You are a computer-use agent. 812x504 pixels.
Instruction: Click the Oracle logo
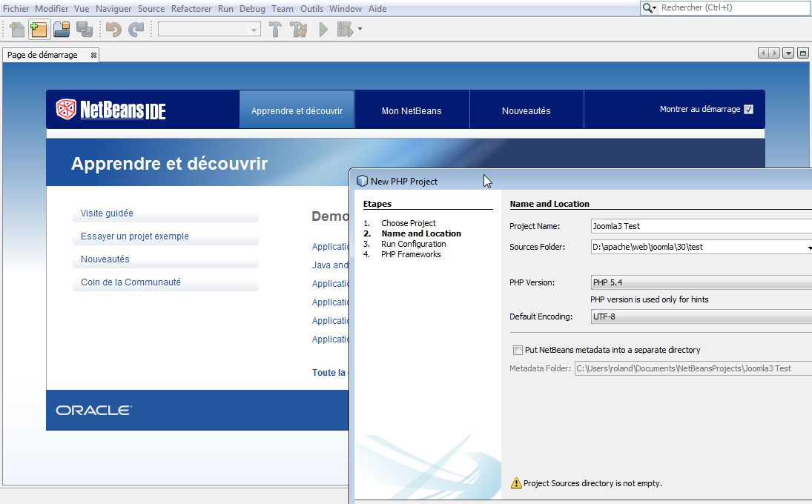coord(93,411)
